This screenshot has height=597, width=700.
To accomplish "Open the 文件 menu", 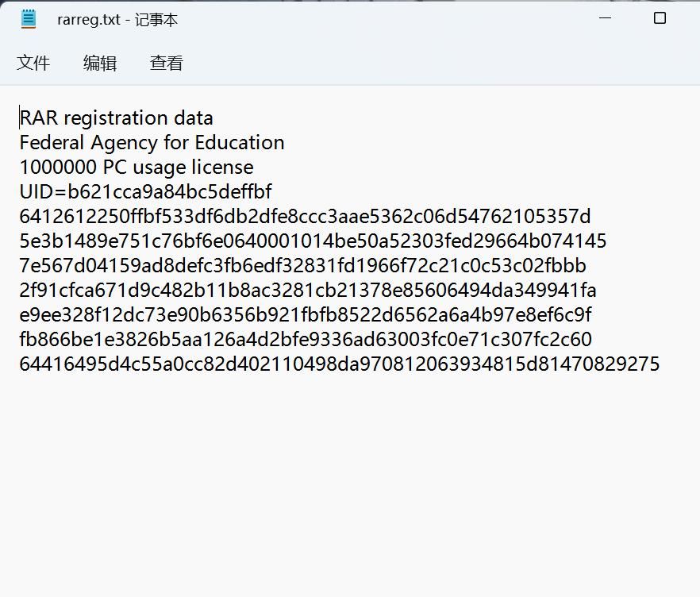I will tap(35, 63).
